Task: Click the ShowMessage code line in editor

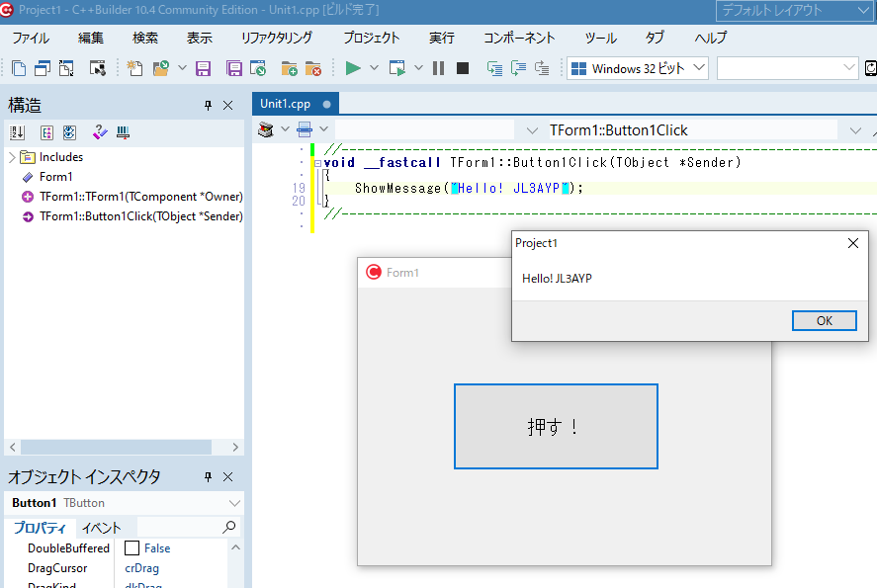Action: (x=469, y=189)
